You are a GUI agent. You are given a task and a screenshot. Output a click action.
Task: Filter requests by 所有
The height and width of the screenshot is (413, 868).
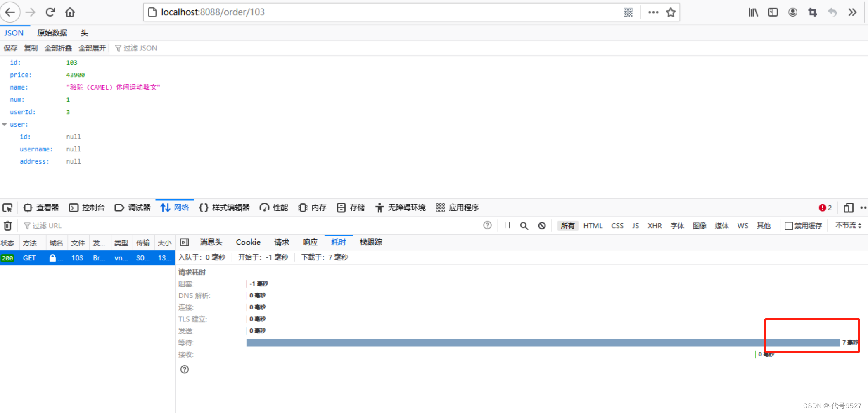click(567, 226)
